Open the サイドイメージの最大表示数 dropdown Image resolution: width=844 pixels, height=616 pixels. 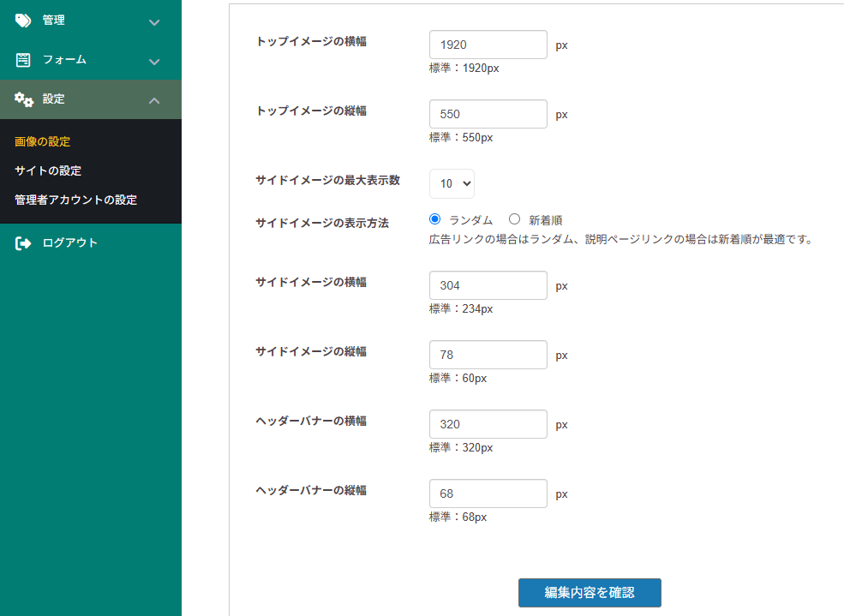point(452,183)
